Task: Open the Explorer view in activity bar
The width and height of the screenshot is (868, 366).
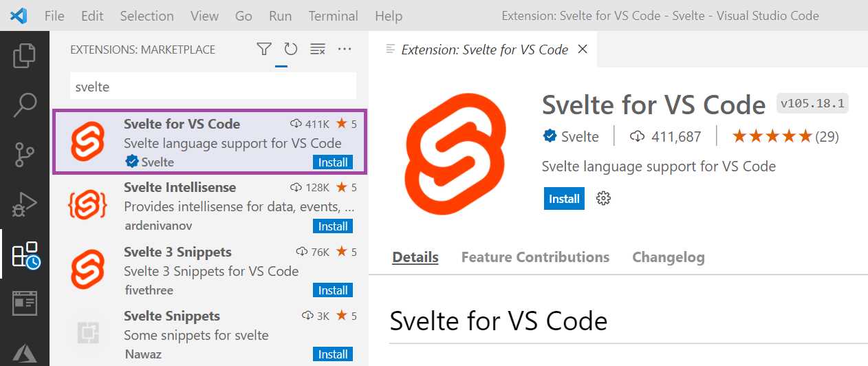Action: point(25,56)
